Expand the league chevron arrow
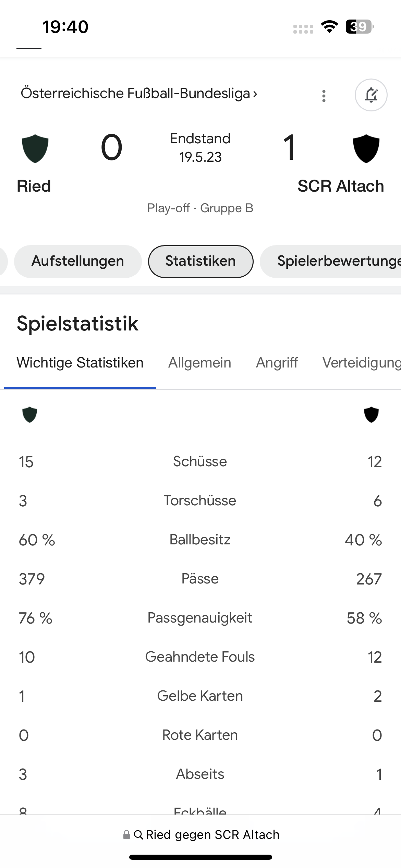The image size is (401, 868). 255,94
